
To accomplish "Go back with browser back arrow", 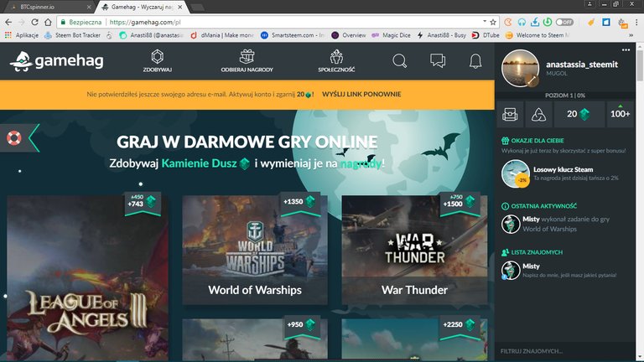I will pos(8,22).
